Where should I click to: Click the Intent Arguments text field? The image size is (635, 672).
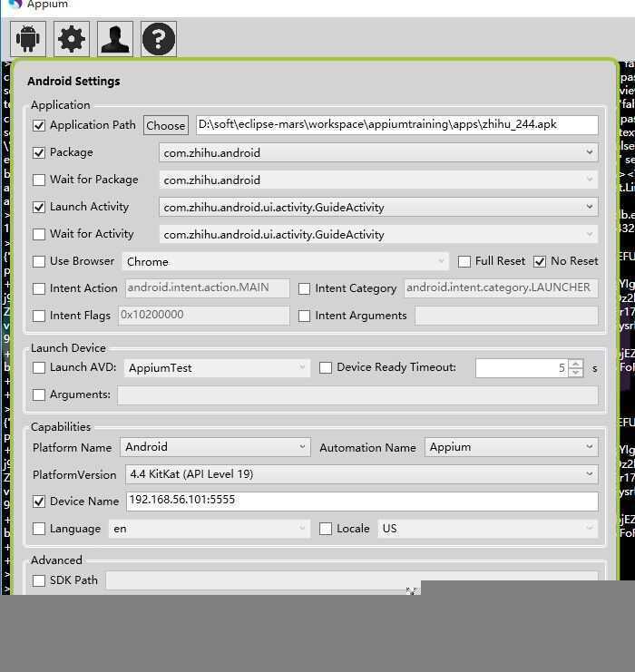click(x=506, y=316)
